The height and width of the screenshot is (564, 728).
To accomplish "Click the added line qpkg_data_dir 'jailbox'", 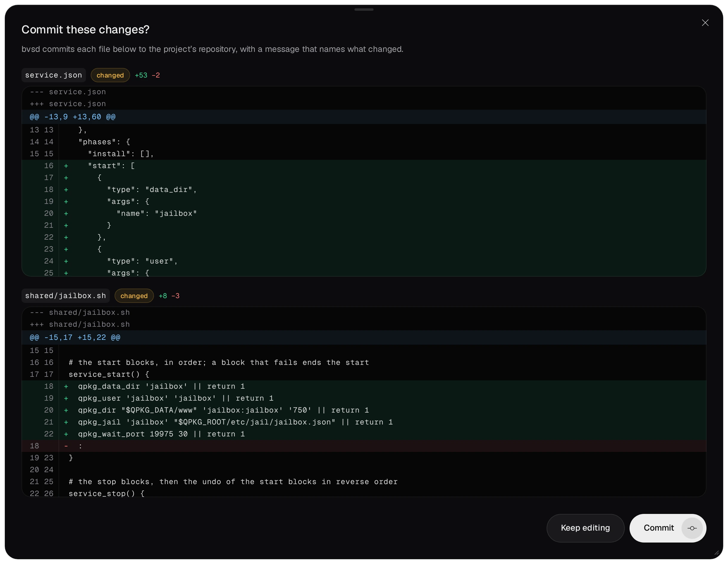I will (x=364, y=386).
